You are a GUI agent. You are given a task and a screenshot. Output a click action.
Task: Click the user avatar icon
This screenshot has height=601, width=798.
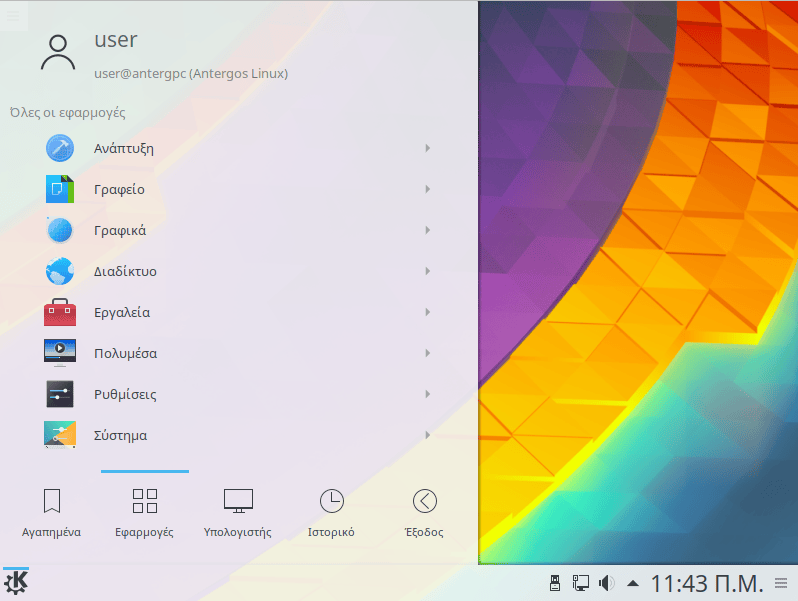point(58,52)
